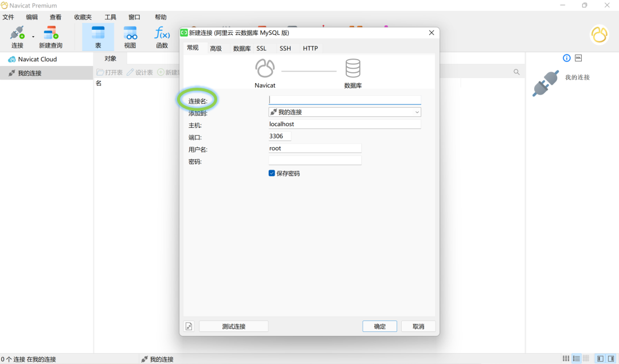Click the 我的连接 status bar entry

click(158, 359)
